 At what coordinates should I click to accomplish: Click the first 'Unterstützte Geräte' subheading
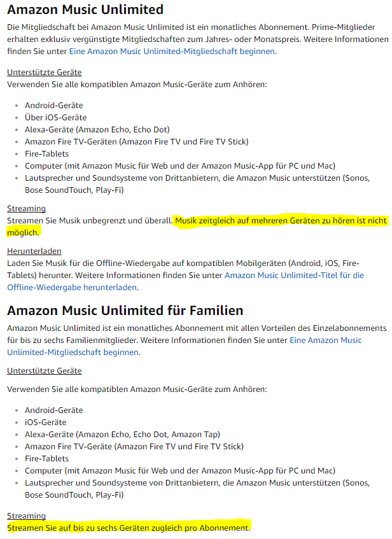pos(45,73)
